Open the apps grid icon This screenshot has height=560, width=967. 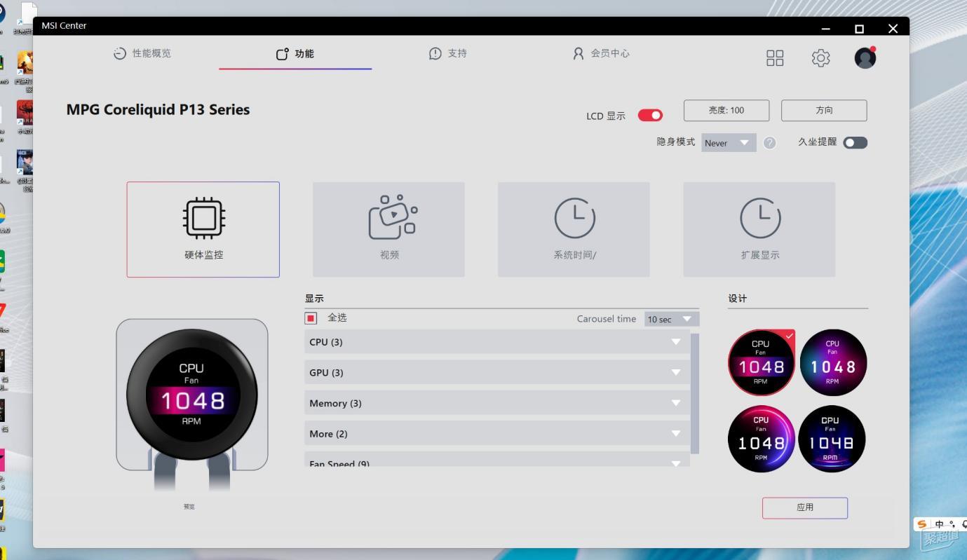[x=775, y=58]
